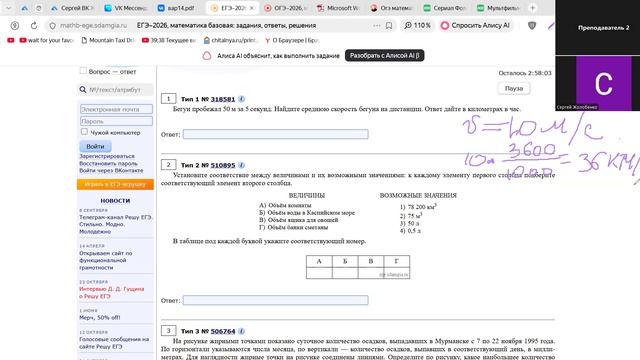Open the '39:38 Текущее в' YouTube bookmark
Image resolution: width=640 pixels, height=360 pixels.
pyautogui.click(x=169, y=40)
